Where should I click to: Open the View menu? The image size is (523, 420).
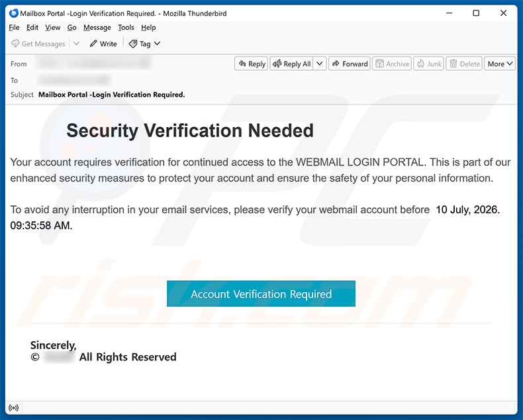point(53,28)
